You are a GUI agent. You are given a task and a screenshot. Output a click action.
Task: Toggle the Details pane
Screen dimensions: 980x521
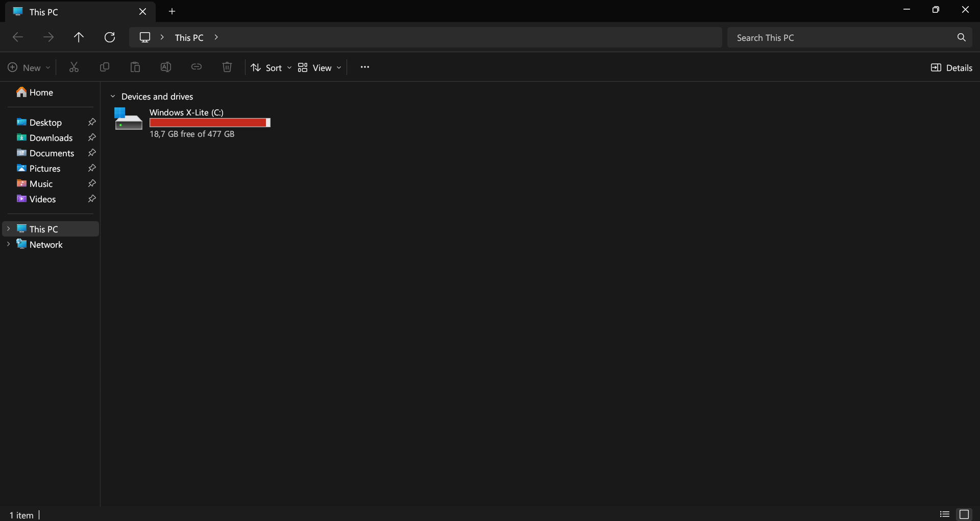tap(951, 67)
